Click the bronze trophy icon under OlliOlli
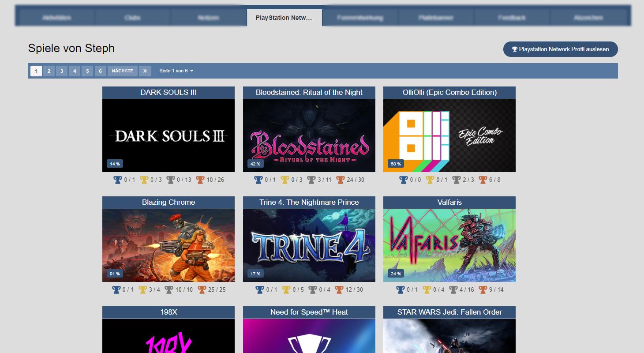 point(483,180)
